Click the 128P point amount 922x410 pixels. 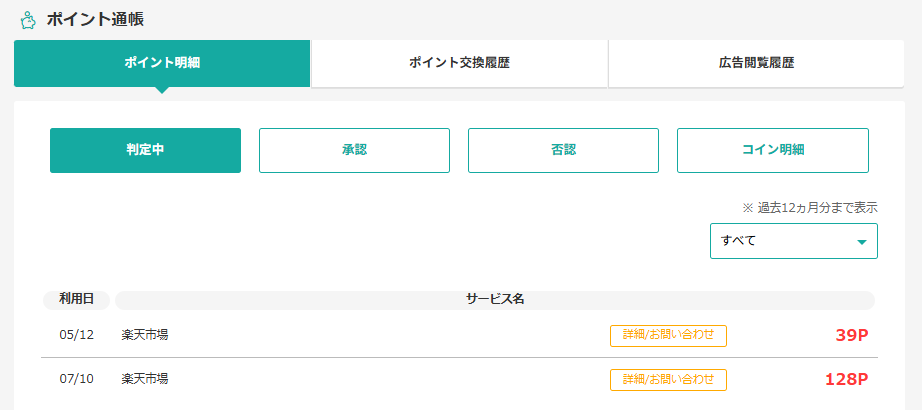(x=847, y=380)
